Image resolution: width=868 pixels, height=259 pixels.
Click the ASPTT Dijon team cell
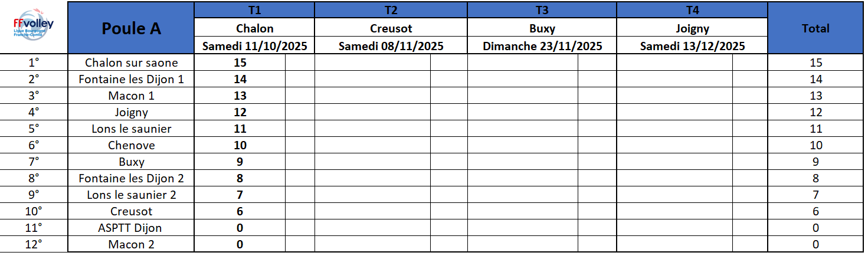click(x=131, y=228)
